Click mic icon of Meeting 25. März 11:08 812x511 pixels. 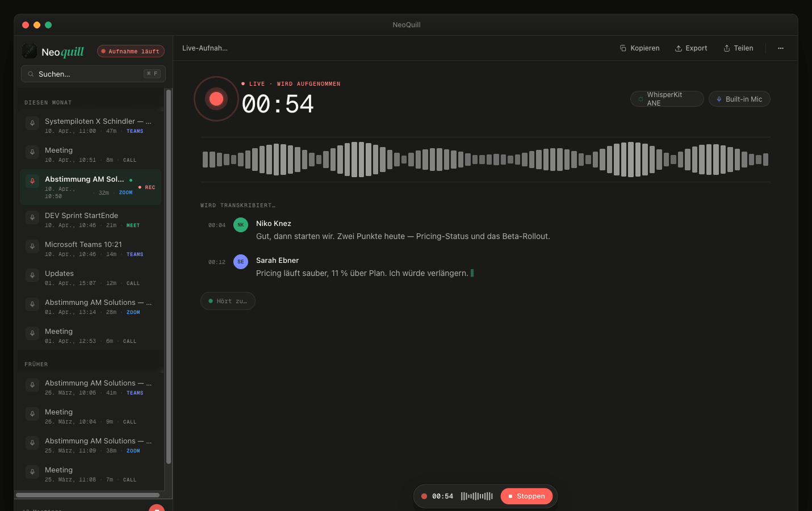(x=32, y=471)
